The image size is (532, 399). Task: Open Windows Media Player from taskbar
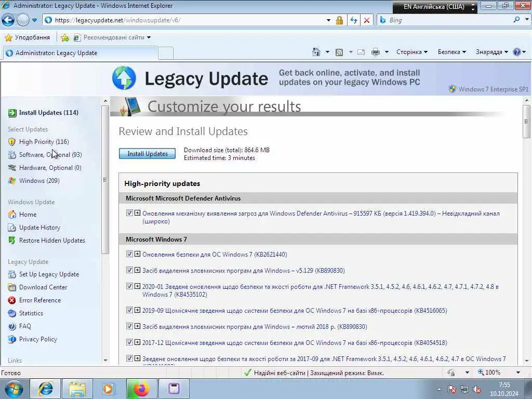[x=109, y=389]
